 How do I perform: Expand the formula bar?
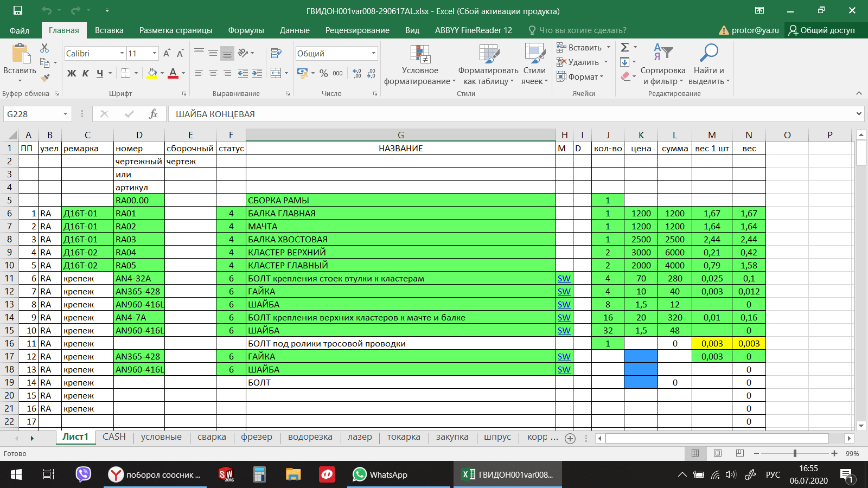point(859,114)
